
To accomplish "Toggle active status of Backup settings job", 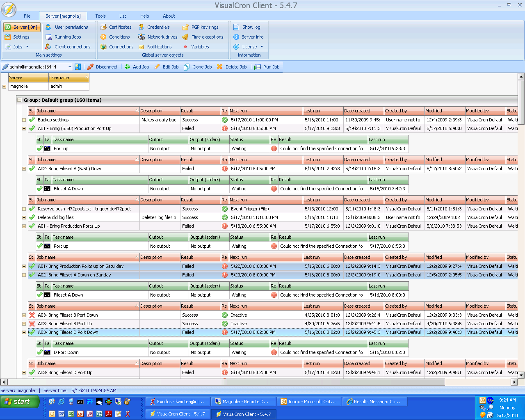I will 32,120.
